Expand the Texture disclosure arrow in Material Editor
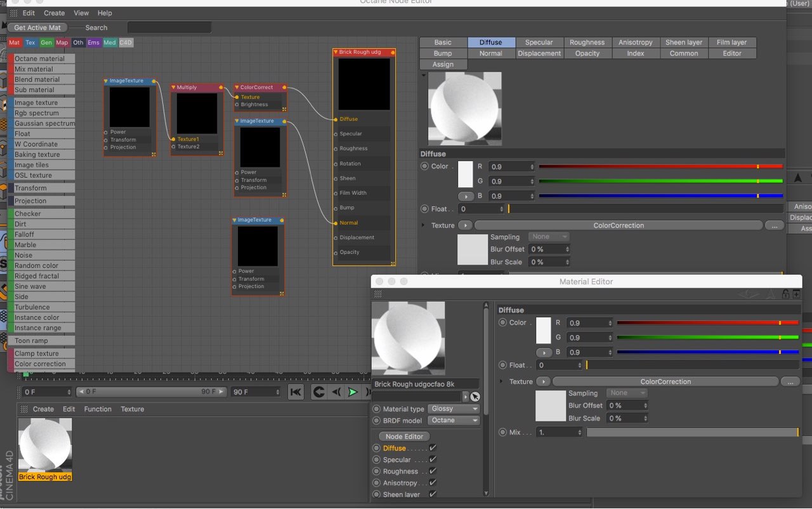This screenshot has height=509, width=812. click(501, 381)
